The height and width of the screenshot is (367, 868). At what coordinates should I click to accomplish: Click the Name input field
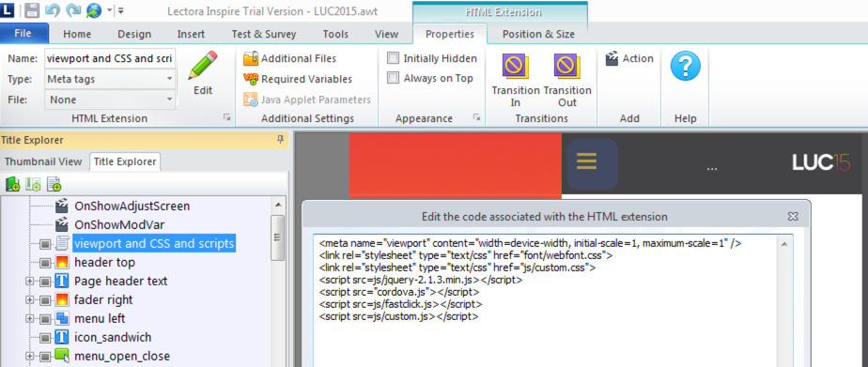coord(110,58)
